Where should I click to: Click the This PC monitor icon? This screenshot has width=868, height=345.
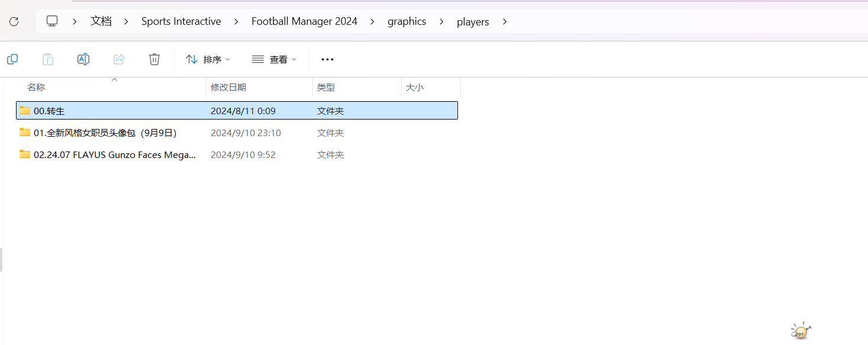(x=52, y=21)
